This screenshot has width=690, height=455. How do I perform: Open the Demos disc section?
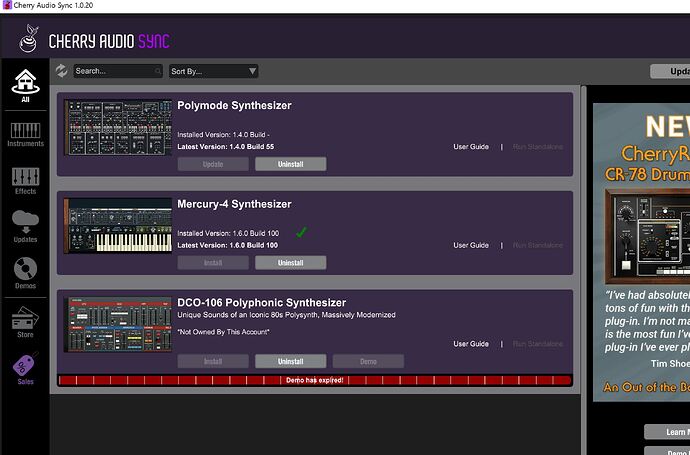(x=26, y=273)
